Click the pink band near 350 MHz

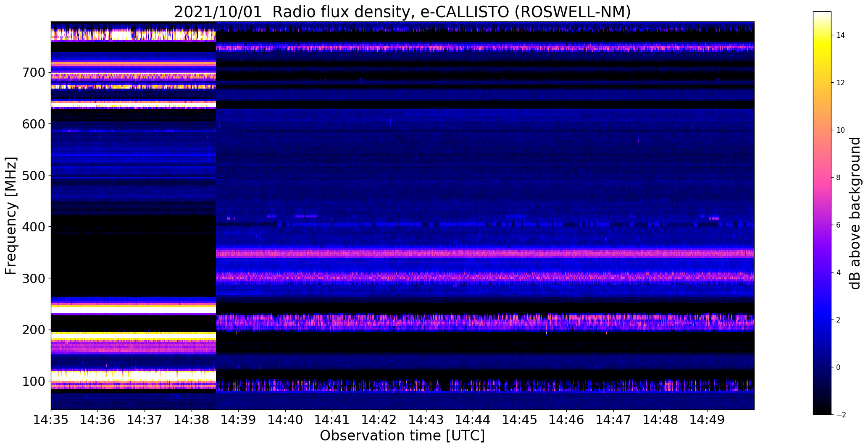click(485, 254)
